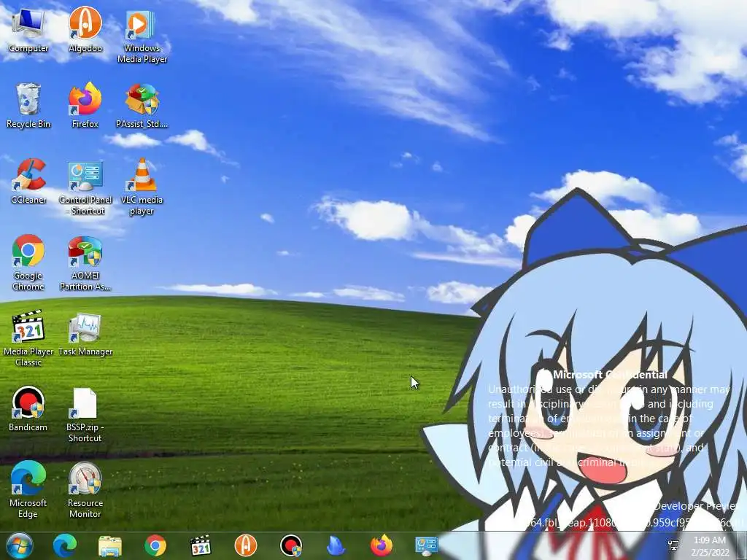Select the Resource Monitor desktop icon
747x560 pixels.
click(x=85, y=490)
